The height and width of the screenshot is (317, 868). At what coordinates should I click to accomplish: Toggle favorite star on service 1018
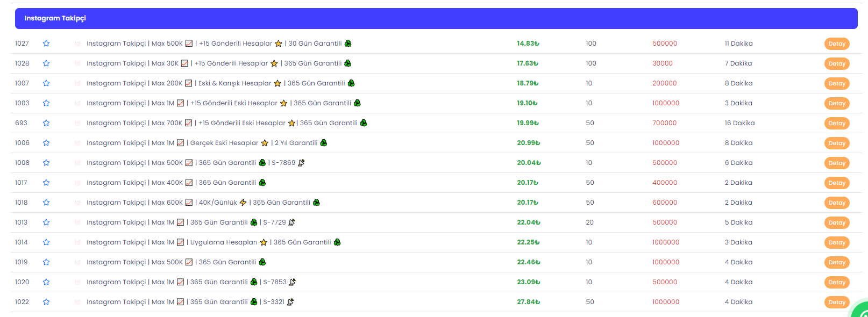[x=46, y=203]
